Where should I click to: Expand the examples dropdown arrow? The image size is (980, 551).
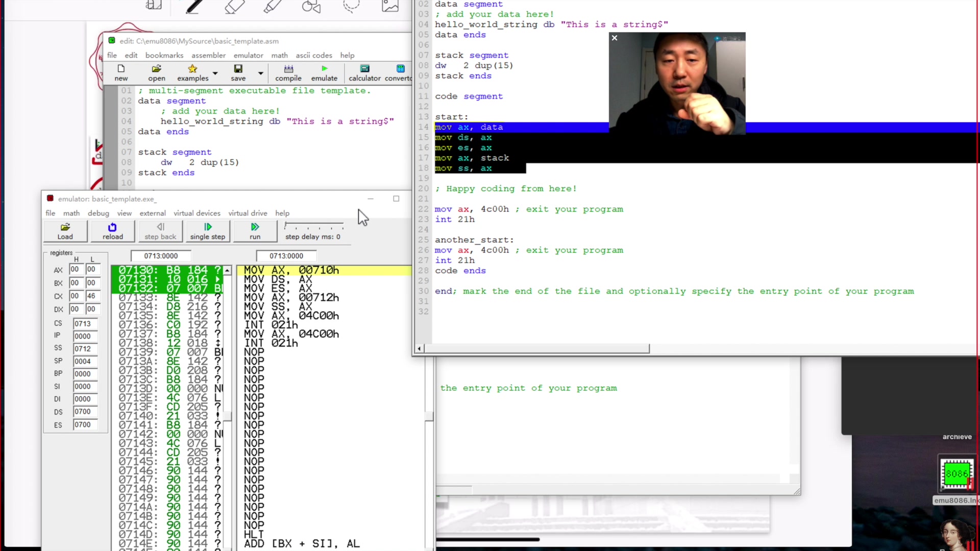(215, 73)
